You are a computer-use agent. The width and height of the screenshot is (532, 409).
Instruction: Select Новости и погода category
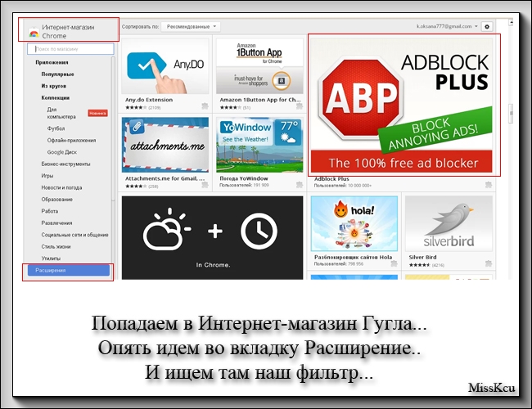[61, 187]
